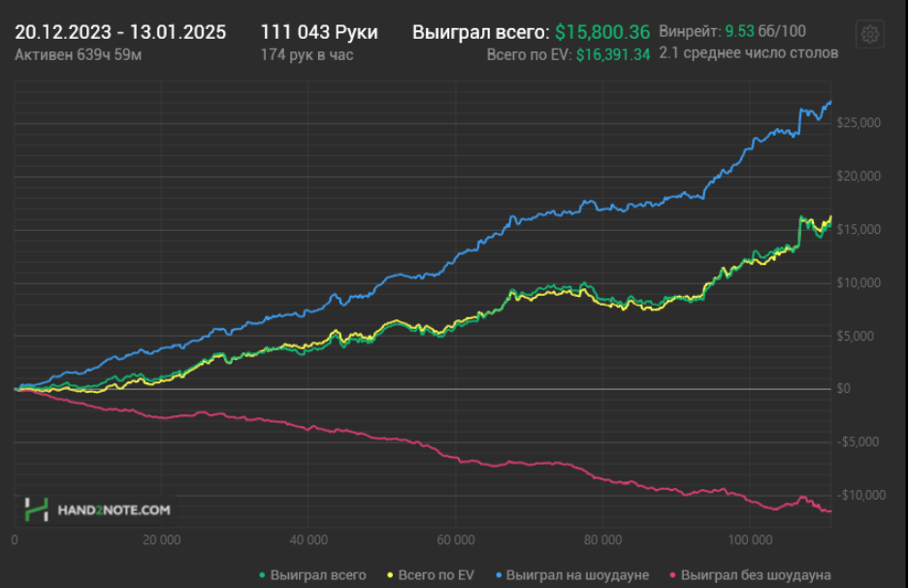Screen dimensions: 908x588
Task: Click the Активен 639ч 59м label
Action: click(79, 54)
